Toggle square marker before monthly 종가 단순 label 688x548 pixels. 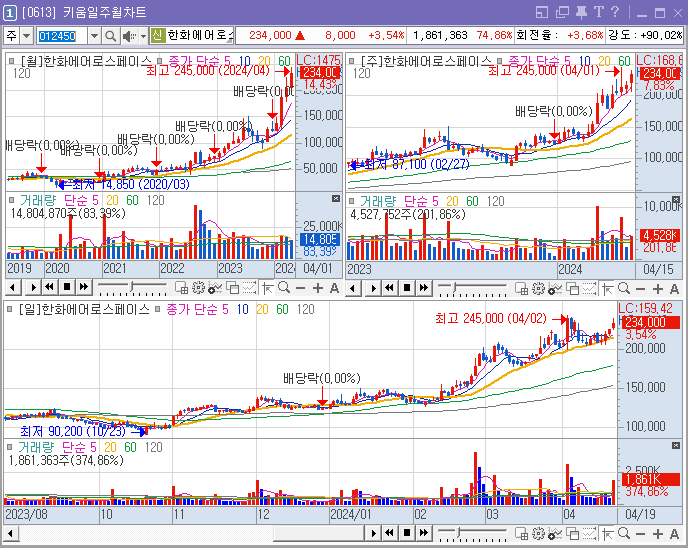click(160, 61)
